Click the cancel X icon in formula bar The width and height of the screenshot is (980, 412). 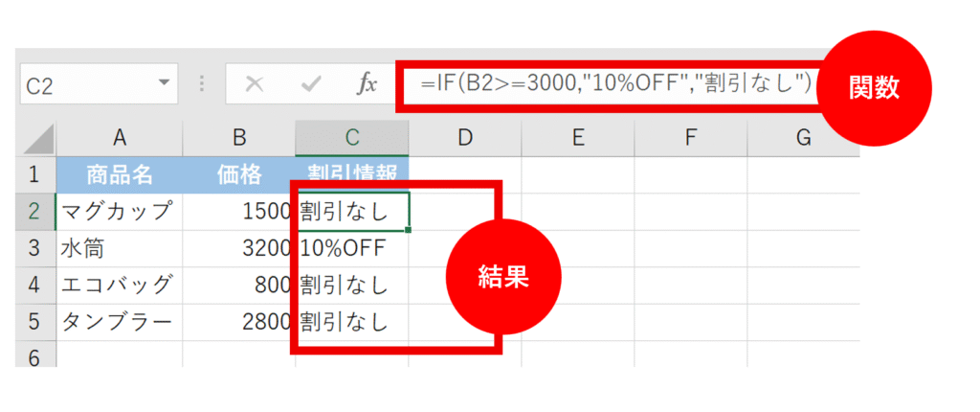click(x=255, y=84)
